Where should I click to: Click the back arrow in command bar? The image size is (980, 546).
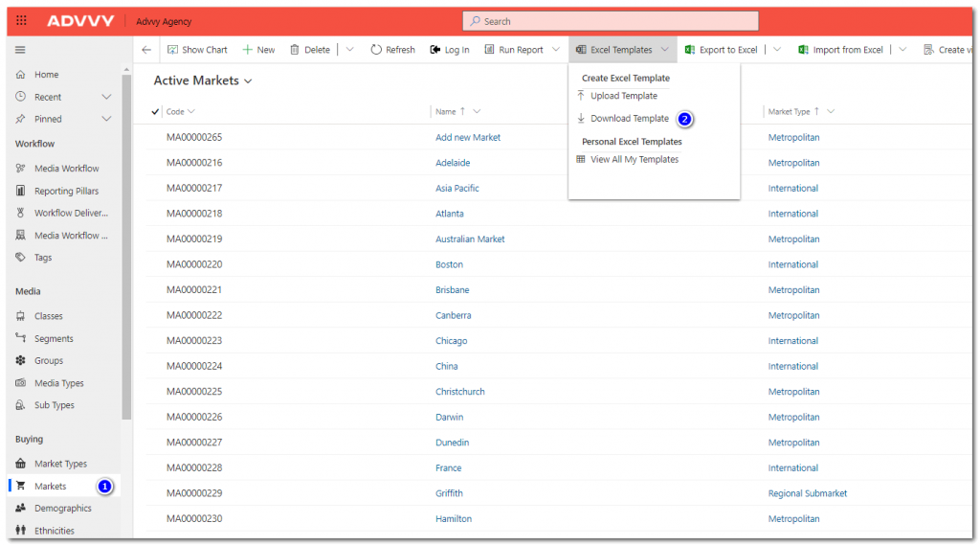pos(146,50)
